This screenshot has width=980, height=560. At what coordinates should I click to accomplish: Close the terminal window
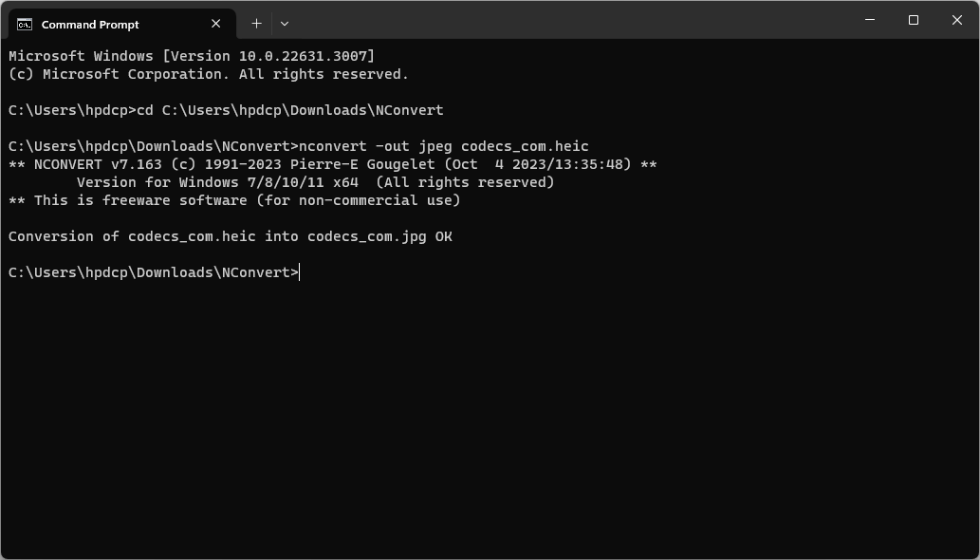pos(957,20)
